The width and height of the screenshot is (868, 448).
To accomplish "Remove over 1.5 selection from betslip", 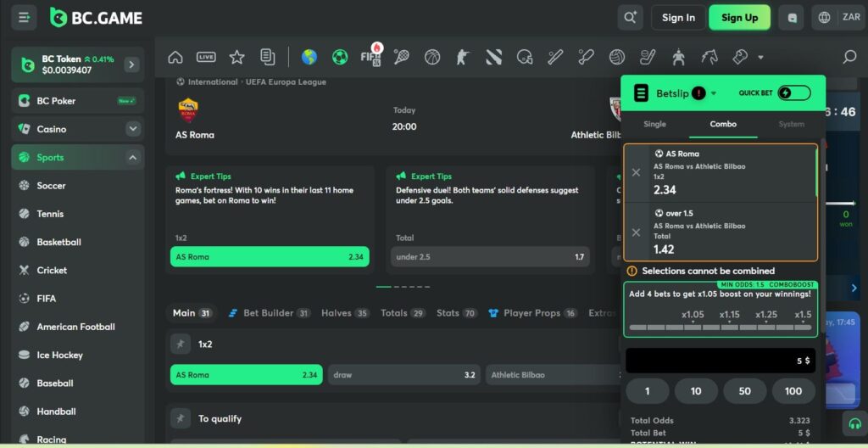I will pos(636,232).
